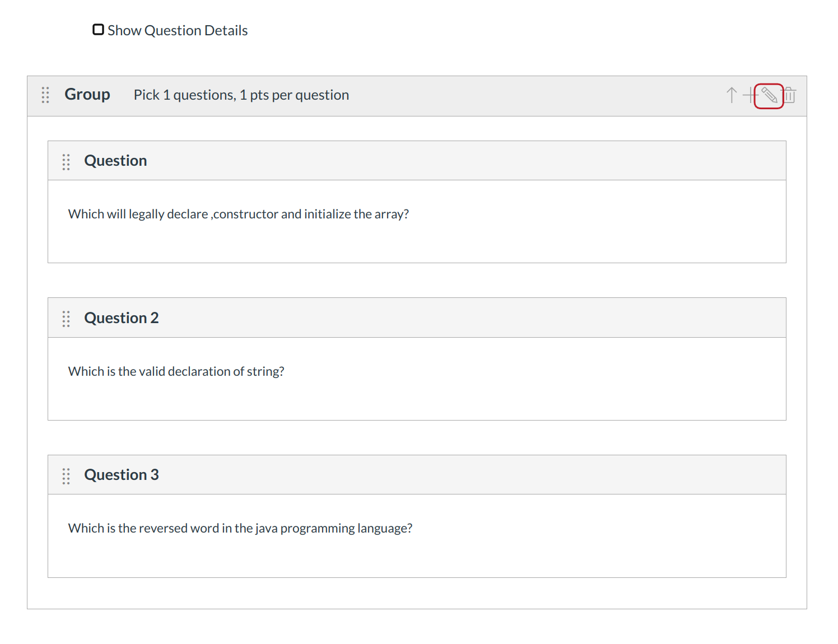The height and width of the screenshot is (644, 838).
Task: Click the Show Question Details label
Action: tap(177, 31)
